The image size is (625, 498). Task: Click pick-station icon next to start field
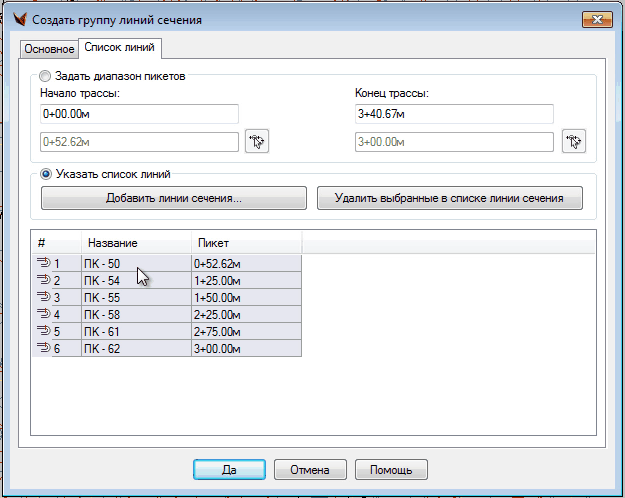tap(258, 142)
